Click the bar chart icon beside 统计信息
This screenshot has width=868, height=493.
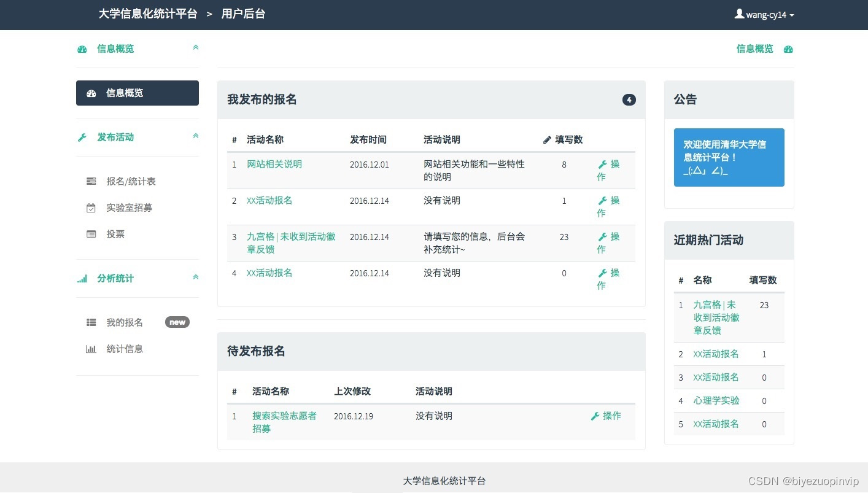pyautogui.click(x=91, y=349)
